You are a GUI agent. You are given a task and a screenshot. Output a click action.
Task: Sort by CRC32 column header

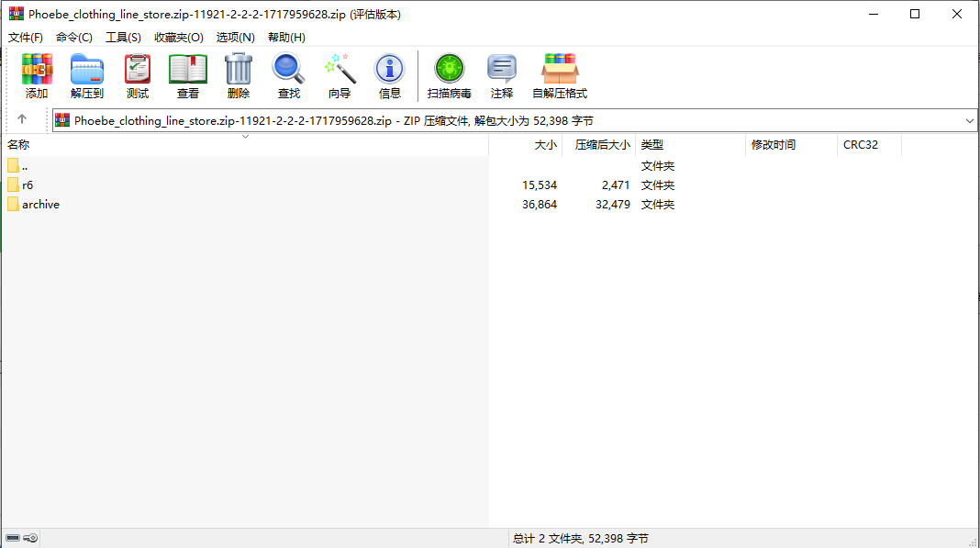869,144
